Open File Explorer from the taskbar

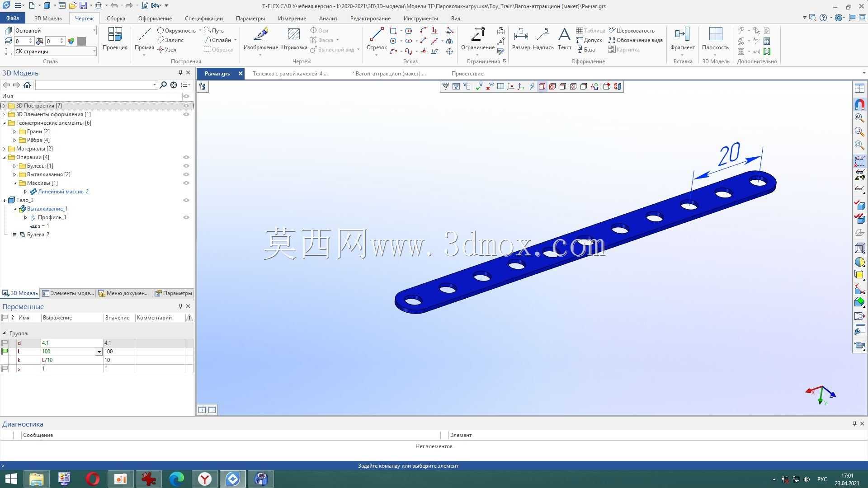coord(37,479)
